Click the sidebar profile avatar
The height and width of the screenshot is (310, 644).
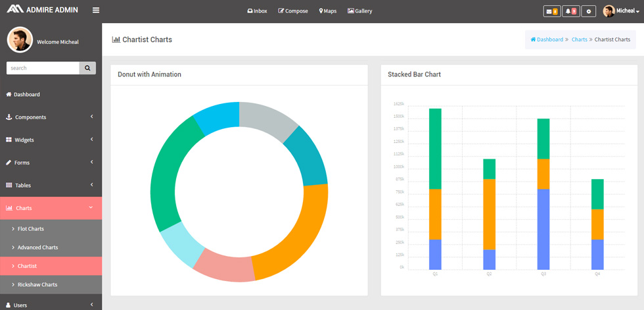pos(20,40)
